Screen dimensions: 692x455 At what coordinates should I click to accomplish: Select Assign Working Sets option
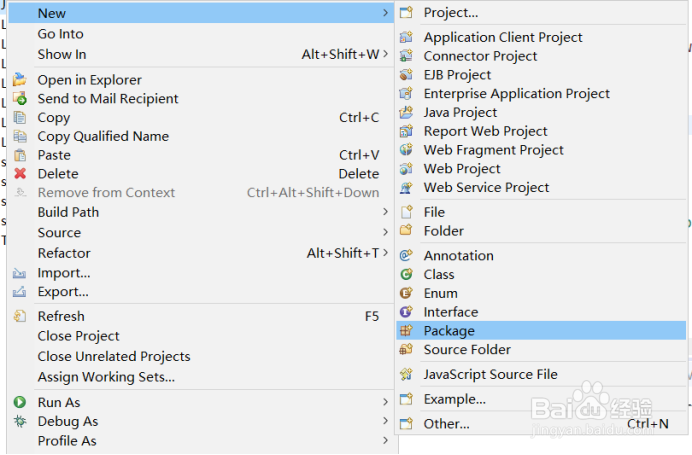[x=106, y=378]
